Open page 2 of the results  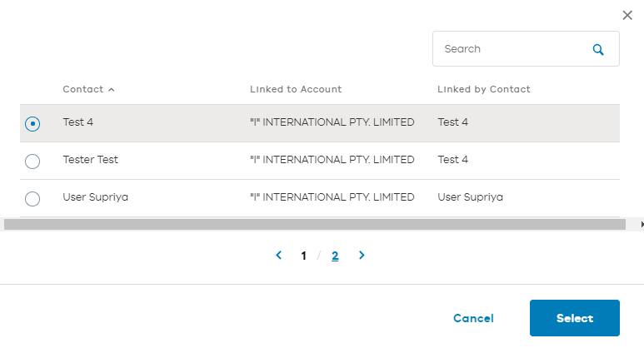(x=335, y=256)
